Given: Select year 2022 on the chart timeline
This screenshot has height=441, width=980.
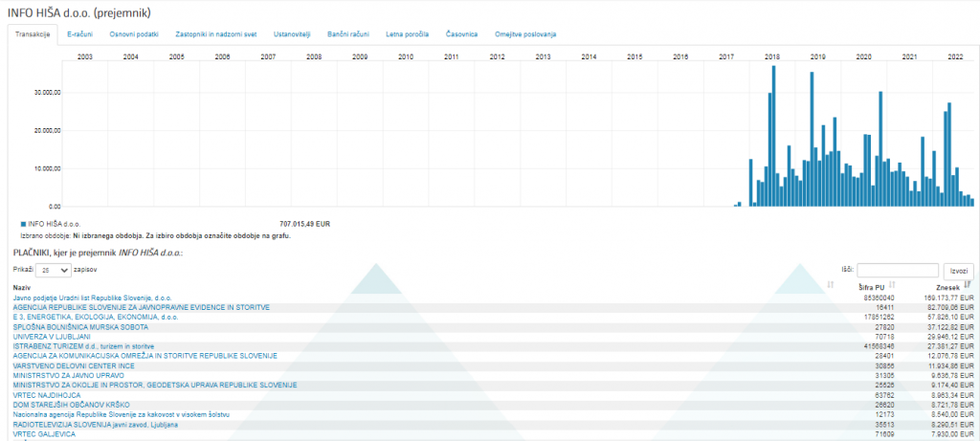Looking at the screenshot, I should click(955, 57).
